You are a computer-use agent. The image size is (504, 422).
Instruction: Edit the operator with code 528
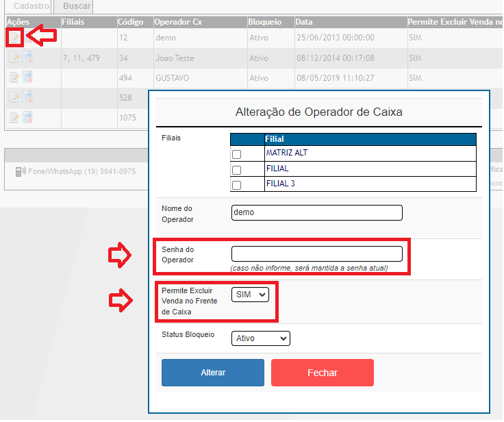pos(14,98)
